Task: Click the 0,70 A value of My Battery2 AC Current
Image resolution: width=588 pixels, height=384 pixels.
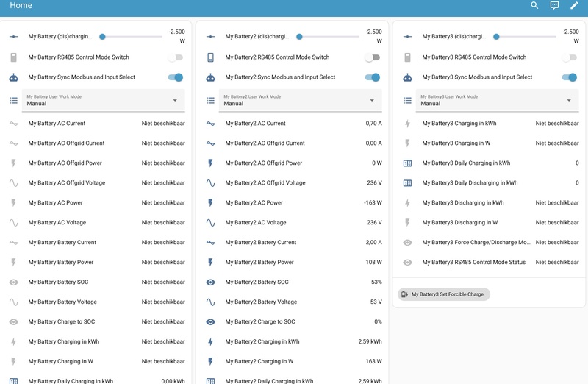Action: [x=374, y=123]
